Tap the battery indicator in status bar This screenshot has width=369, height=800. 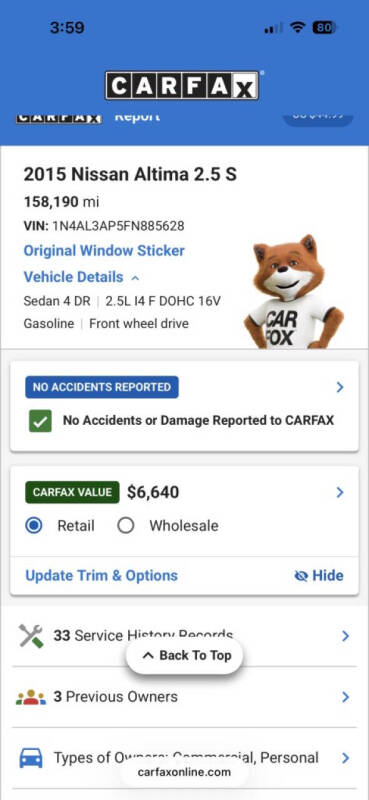[326, 28]
